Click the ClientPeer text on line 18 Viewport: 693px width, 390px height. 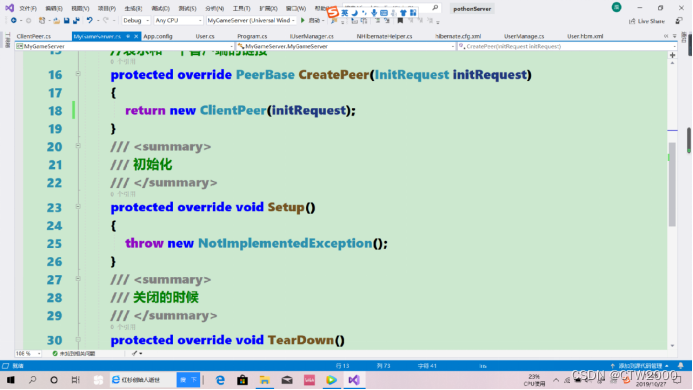click(x=233, y=110)
